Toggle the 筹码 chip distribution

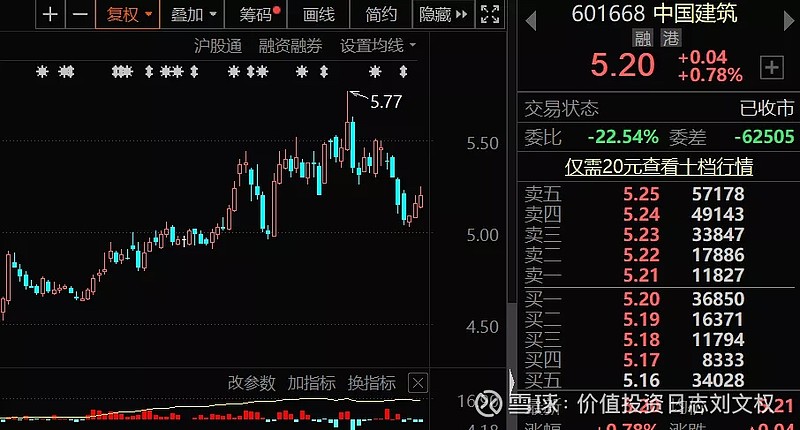coord(256,14)
